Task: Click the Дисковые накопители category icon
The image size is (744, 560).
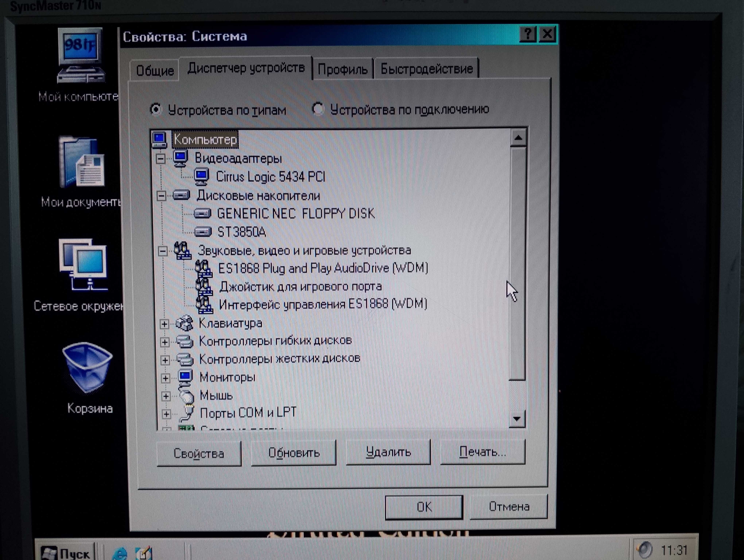Action: pos(182,195)
